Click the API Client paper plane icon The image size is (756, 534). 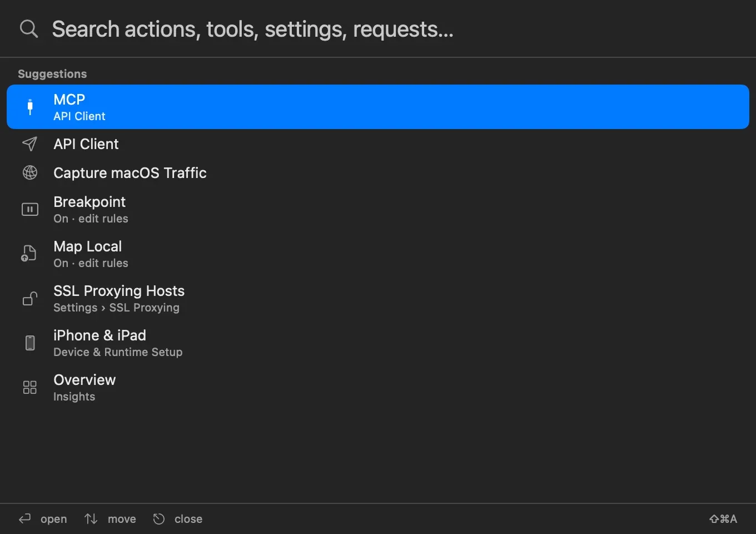pyautogui.click(x=30, y=144)
